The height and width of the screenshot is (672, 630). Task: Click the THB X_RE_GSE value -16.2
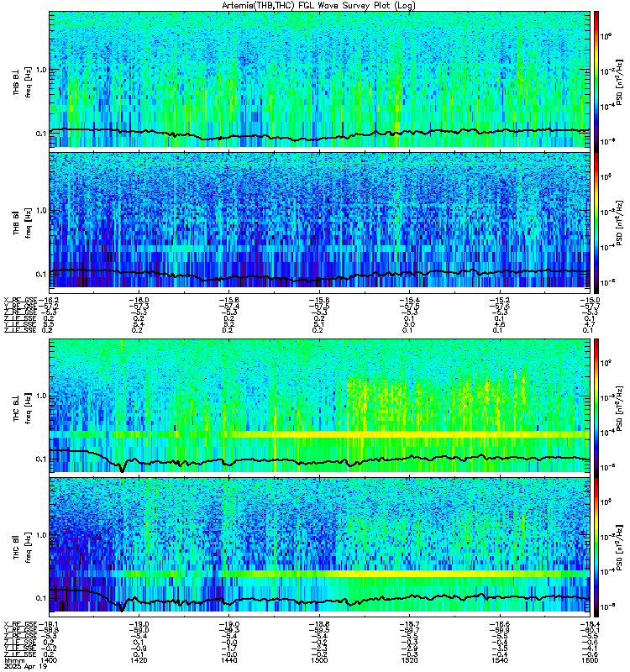point(48,300)
